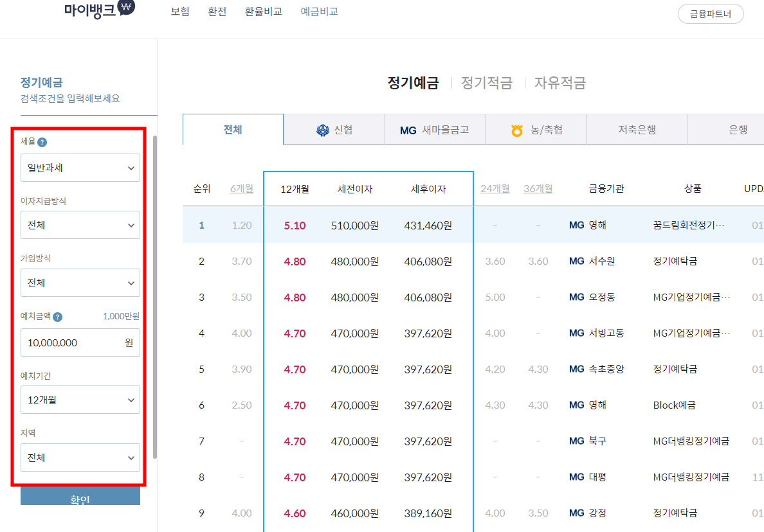This screenshot has height=532, width=764.
Task: Click the 세후이자 column header
Action: coord(428,189)
